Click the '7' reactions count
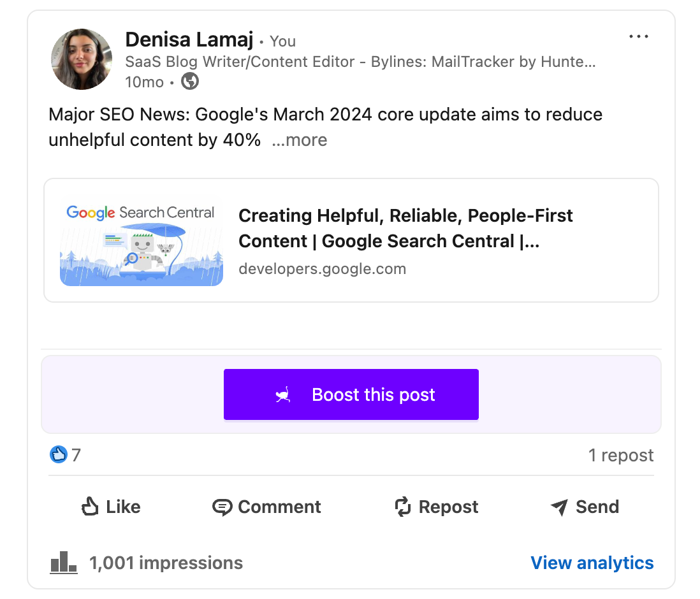The width and height of the screenshot is (700, 599). (x=76, y=455)
